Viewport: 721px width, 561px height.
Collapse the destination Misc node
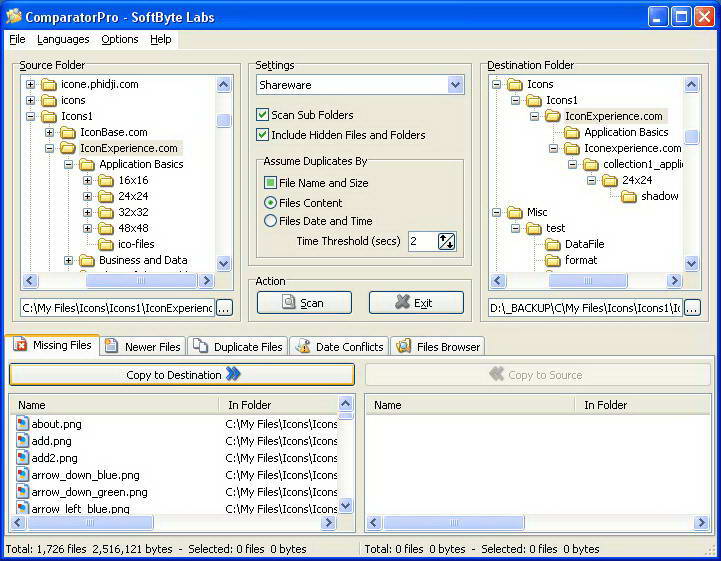496,212
